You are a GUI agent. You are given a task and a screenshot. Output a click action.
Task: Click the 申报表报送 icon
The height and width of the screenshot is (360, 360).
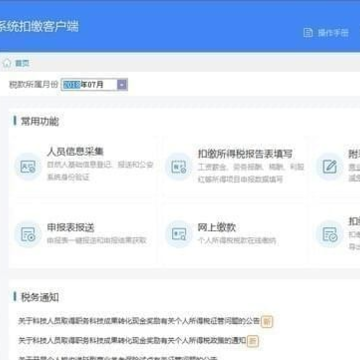pos(28,234)
